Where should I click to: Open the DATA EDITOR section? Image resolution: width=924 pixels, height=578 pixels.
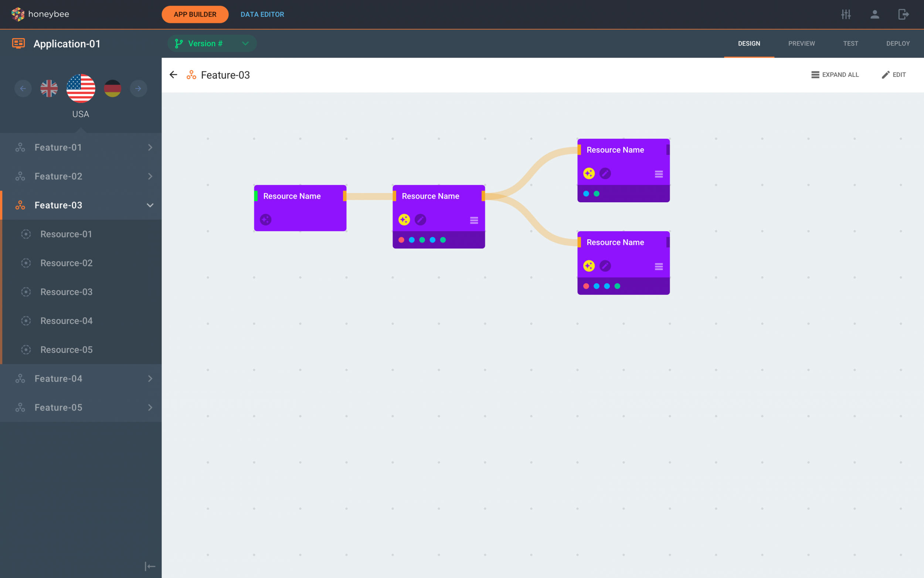262,14
